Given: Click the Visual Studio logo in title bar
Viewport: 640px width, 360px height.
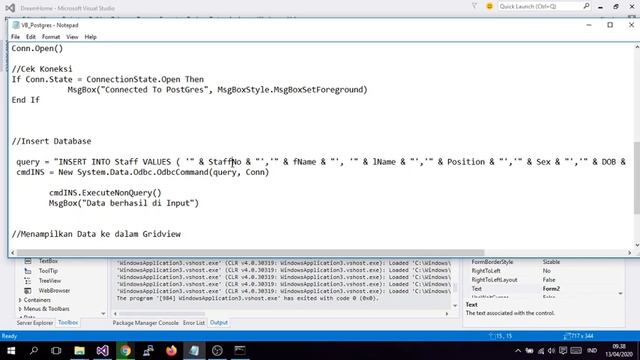Looking at the screenshot, I should pyautogui.click(x=10, y=8).
